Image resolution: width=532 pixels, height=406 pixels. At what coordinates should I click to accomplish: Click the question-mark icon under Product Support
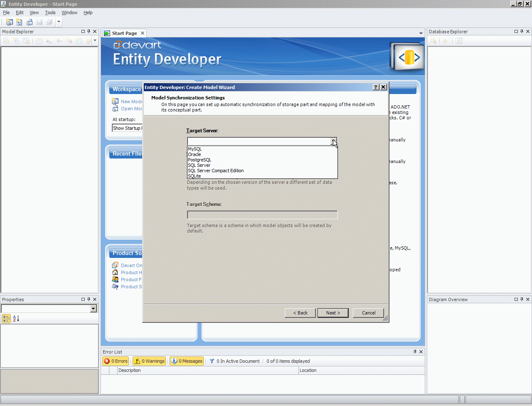coord(115,287)
